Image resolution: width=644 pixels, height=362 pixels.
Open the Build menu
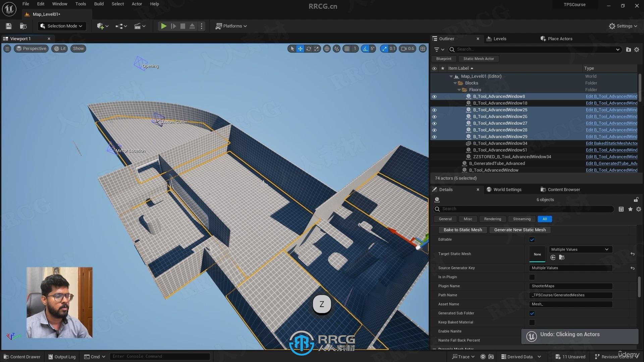[99, 4]
